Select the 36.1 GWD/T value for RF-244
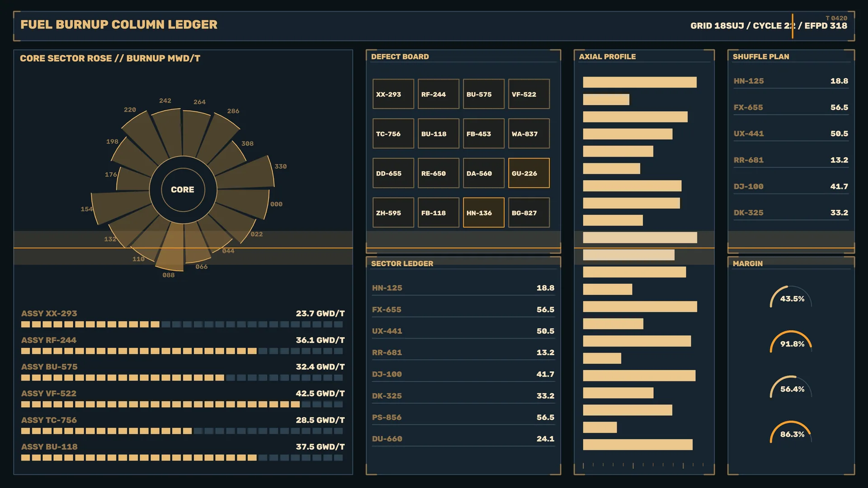Viewport: 868px width, 488px height. tap(320, 340)
